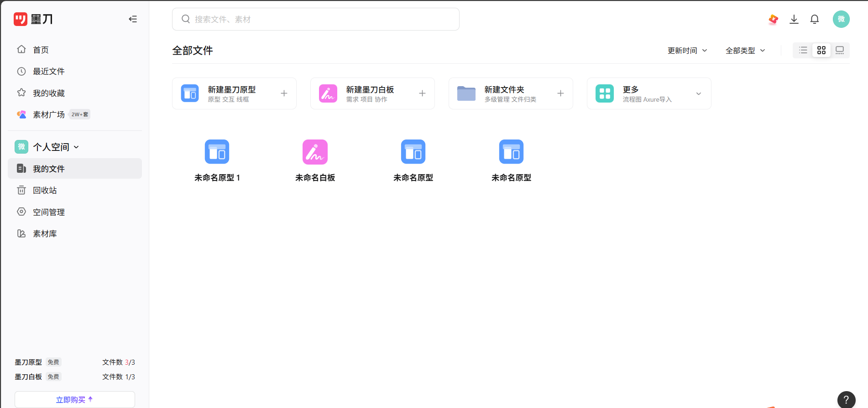This screenshot has width=868, height=408.
Task: Open the notifications bell
Action: point(815,19)
